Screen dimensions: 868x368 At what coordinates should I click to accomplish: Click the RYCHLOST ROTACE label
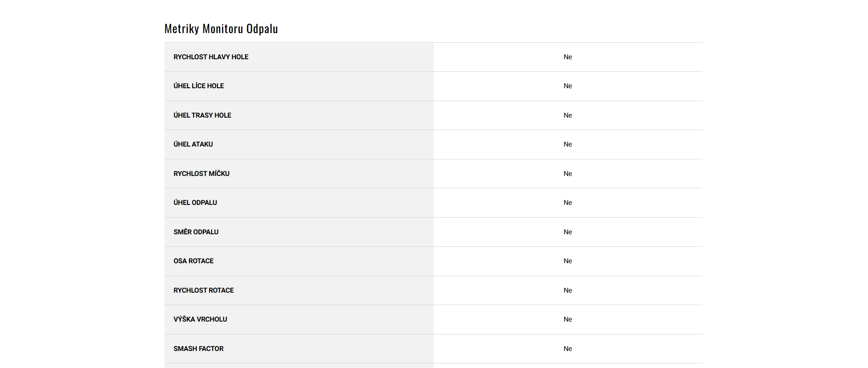coord(203,290)
